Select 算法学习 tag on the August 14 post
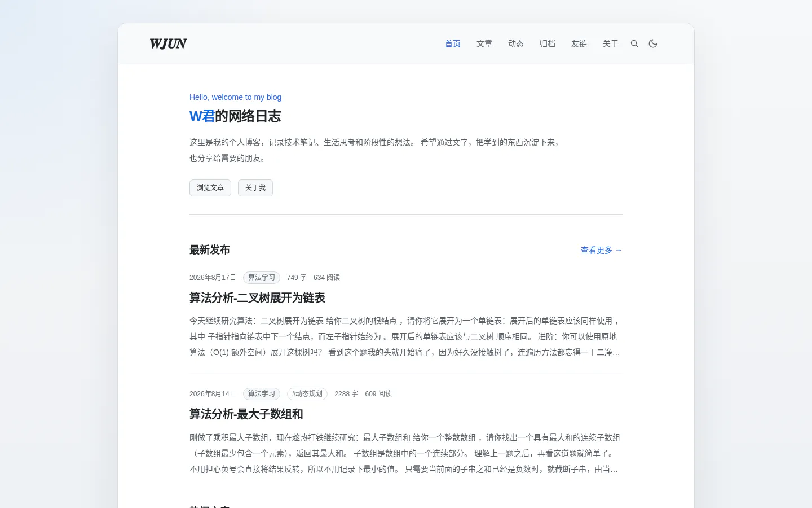This screenshot has height=508, width=812. (x=262, y=393)
